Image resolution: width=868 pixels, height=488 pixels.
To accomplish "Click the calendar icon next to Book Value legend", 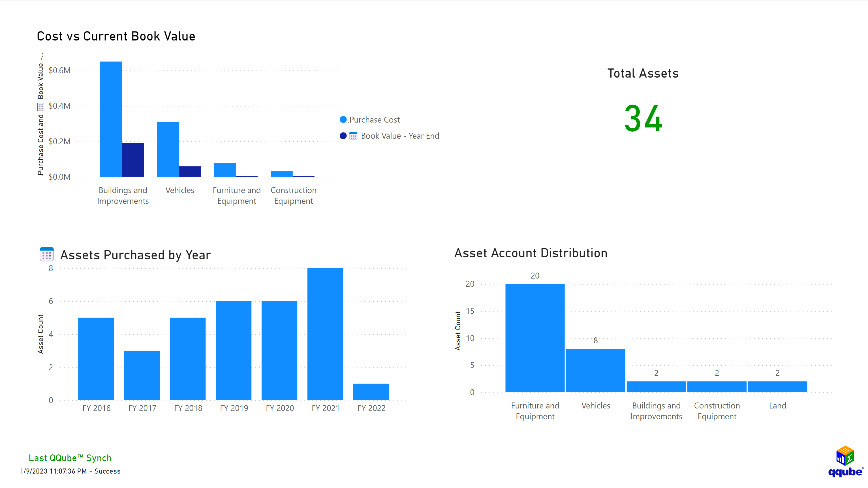I will 354,136.
